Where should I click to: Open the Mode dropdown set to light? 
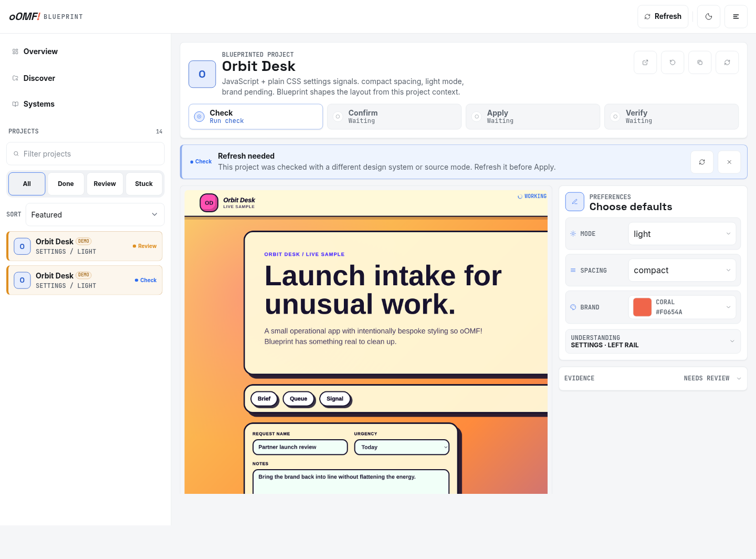(x=682, y=234)
